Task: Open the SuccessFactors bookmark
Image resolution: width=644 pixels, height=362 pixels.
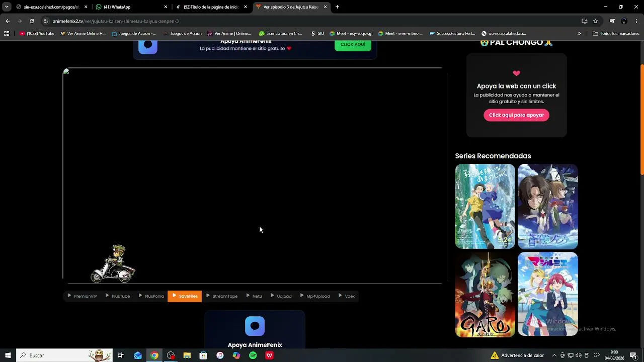Action: tap(452, 34)
